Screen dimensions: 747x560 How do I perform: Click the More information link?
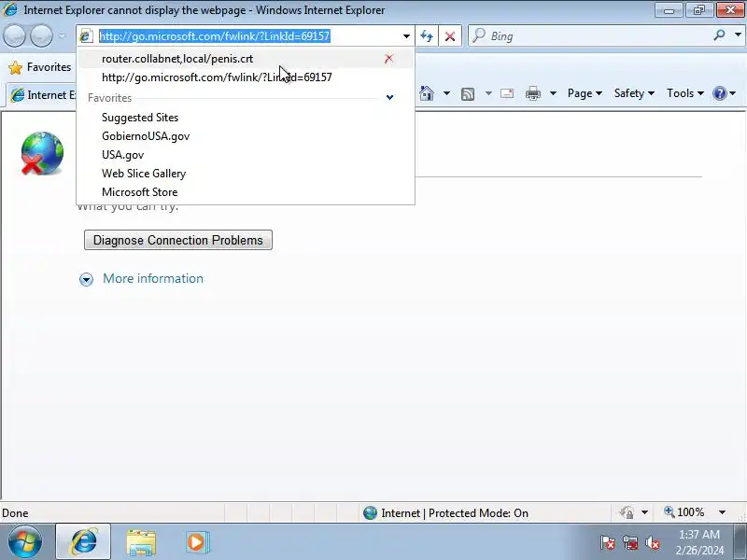153,278
